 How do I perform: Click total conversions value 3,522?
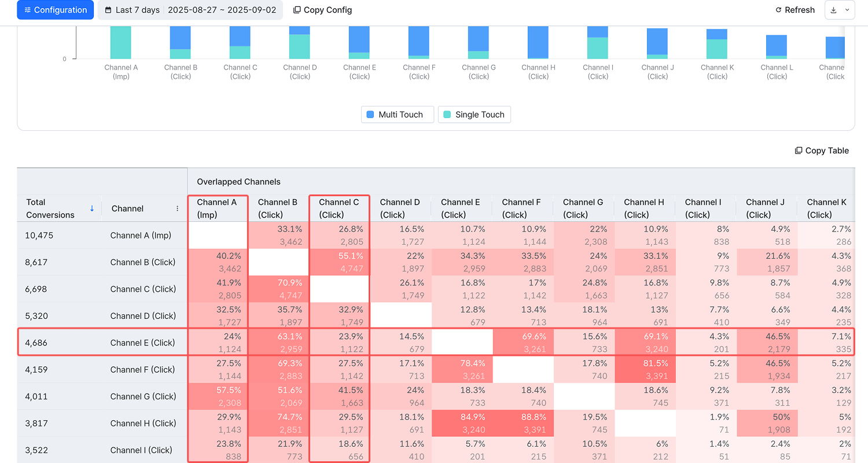click(x=36, y=450)
